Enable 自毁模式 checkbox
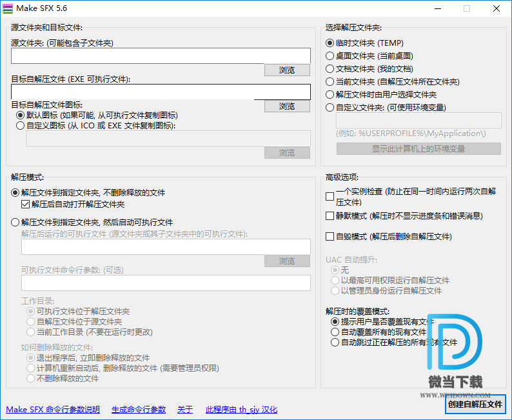Viewport: 512px width, 420px height. (x=330, y=237)
